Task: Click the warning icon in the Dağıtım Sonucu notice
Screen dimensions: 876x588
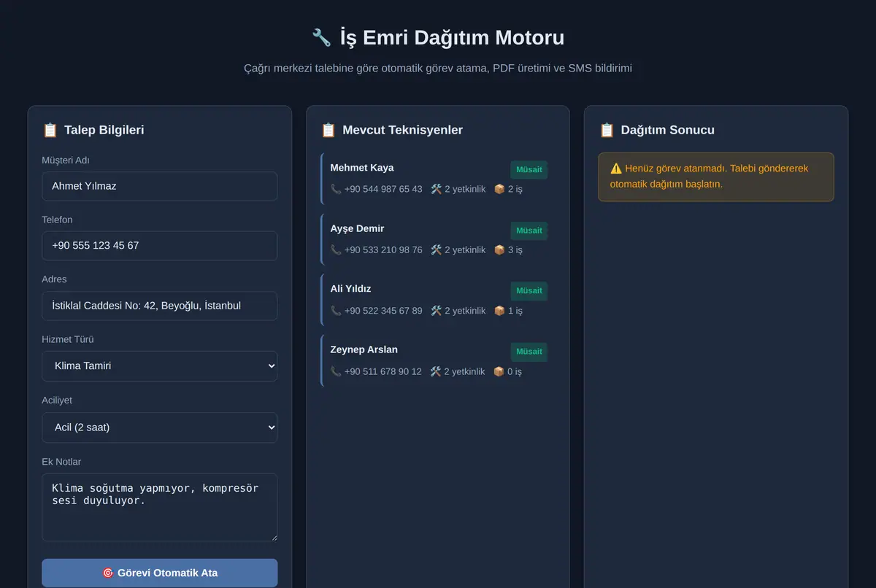Action: (616, 169)
